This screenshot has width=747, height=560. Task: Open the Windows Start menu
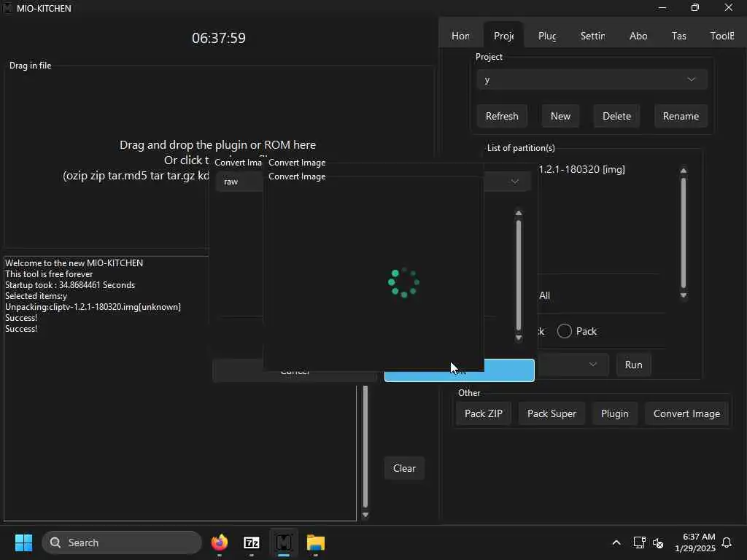(x=23, y=542)
